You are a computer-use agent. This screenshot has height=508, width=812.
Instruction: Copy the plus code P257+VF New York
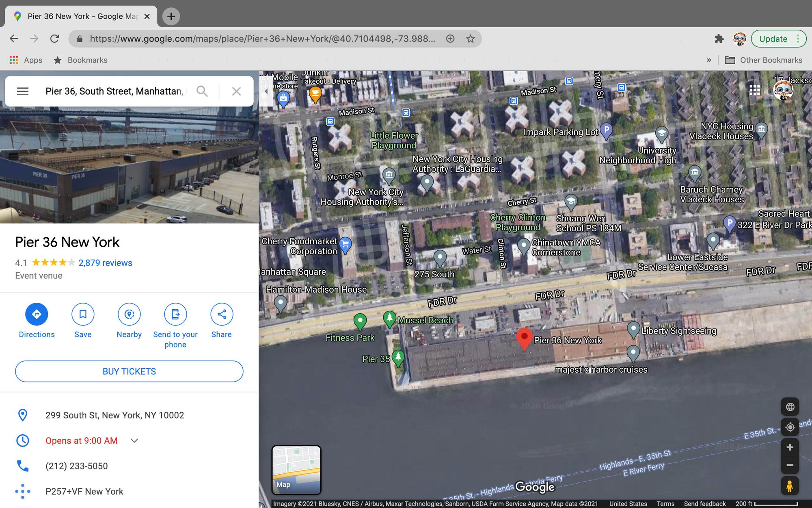(84, 491)
